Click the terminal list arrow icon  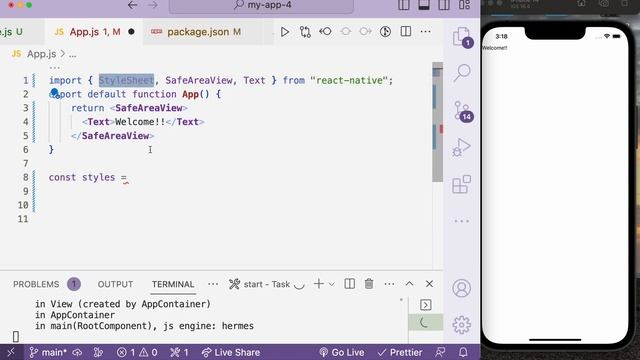click(425, 305)
